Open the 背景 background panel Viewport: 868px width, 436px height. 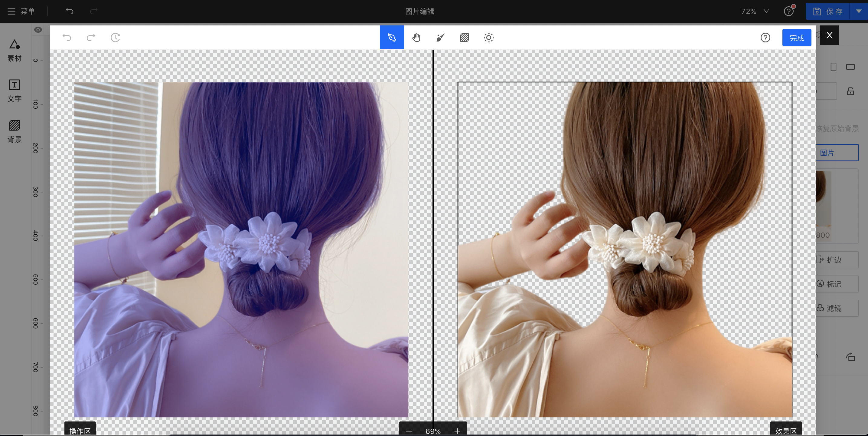(15, 132)
